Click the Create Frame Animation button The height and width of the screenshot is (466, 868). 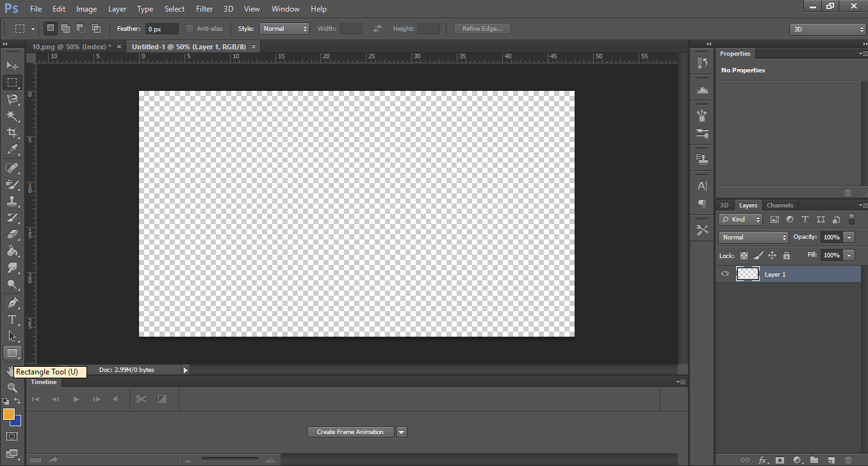350,432
